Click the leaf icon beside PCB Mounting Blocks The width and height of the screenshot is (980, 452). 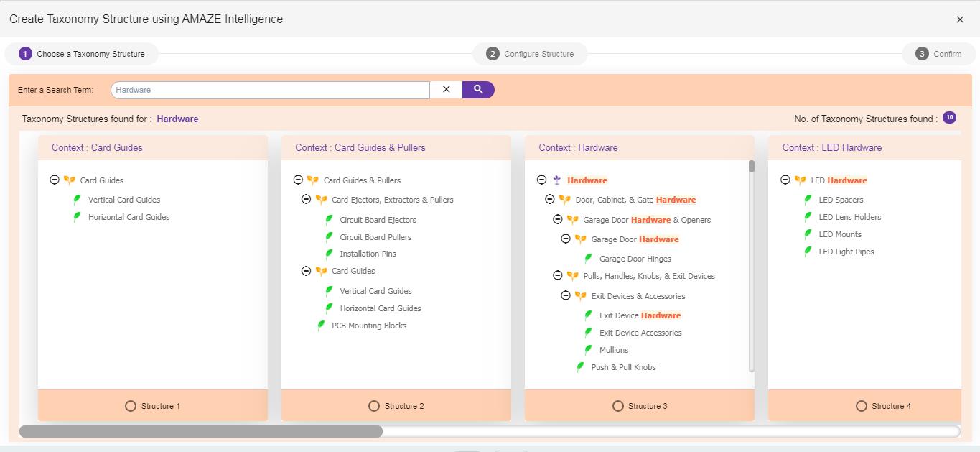[321, 326]
